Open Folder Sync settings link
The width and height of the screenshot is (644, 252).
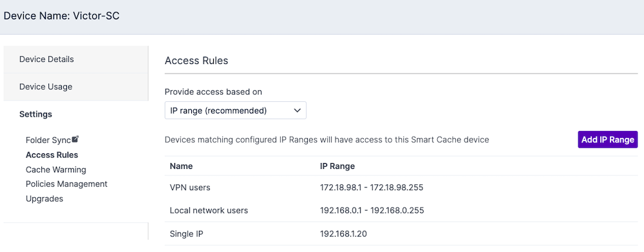pos(48,141)
